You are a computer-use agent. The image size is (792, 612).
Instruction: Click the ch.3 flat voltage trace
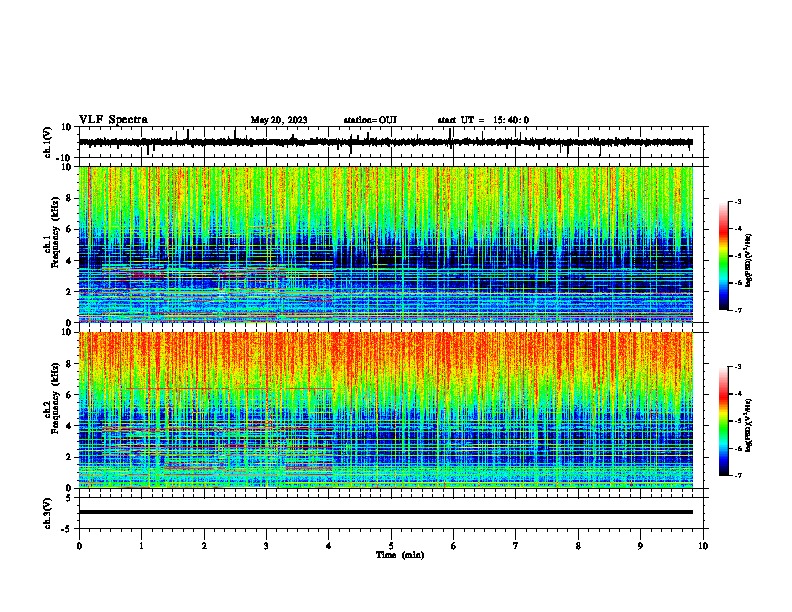click(x=386, y=512)
